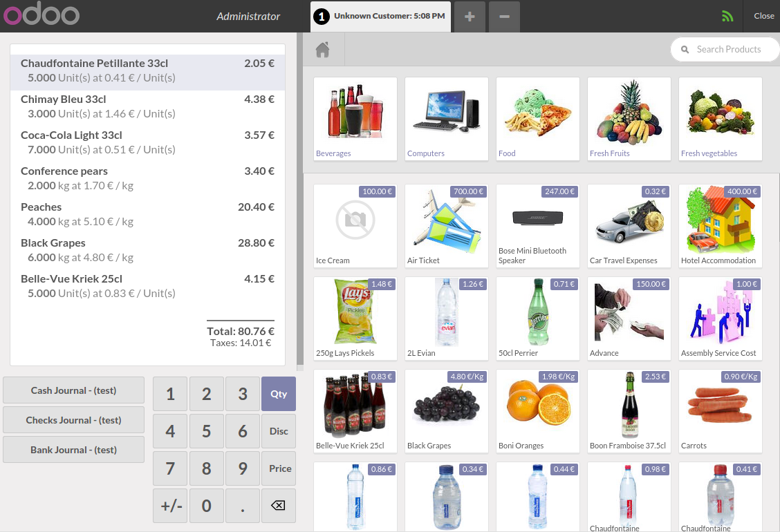Click the green connection status icon
Image resolution: width=780 pixels, height=532 pixels.
pos(727,16)
